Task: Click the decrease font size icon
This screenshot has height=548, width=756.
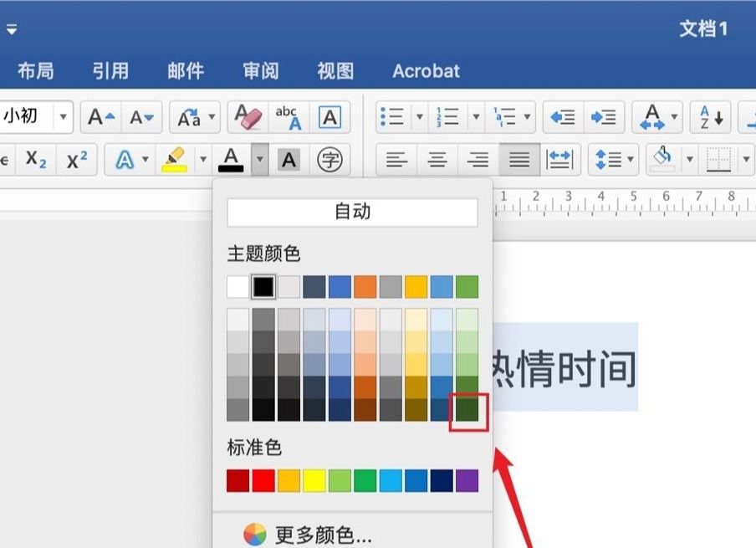Action: (x=141, y=117)
